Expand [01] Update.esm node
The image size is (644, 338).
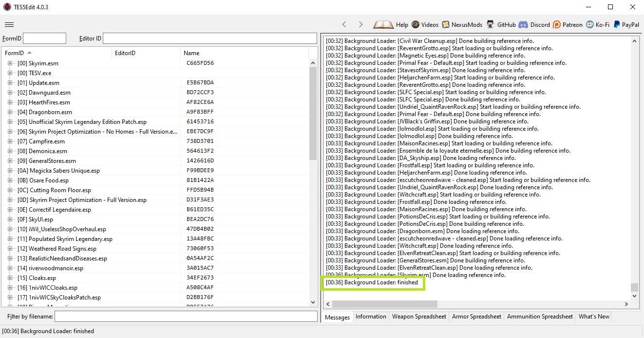[10, 83]
